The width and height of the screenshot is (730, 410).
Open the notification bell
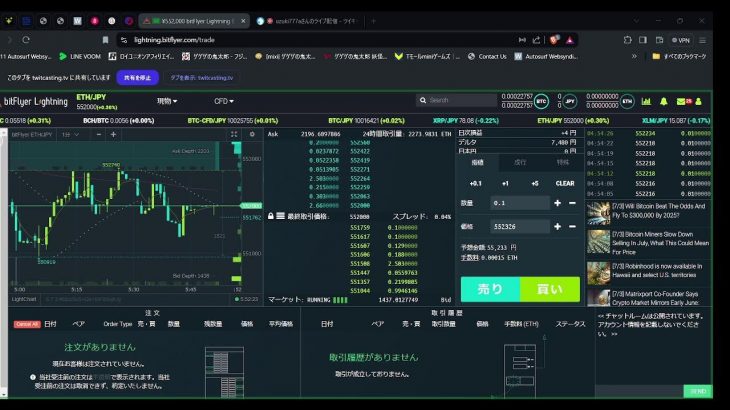664,101
